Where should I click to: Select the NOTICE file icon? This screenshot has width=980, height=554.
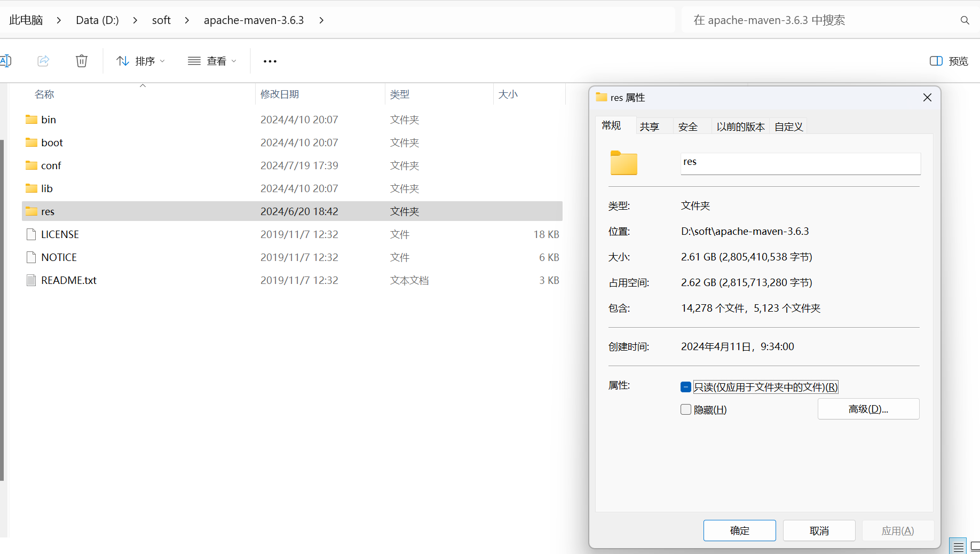click(x=31, y=257)
